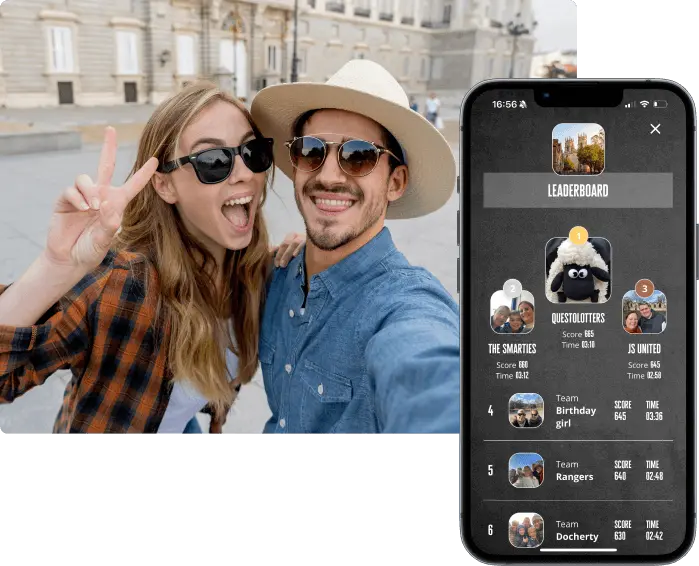This screenshot has width=699, height=566.
Task: Select the Questolotters team name
Action: [x=578, y=318]
